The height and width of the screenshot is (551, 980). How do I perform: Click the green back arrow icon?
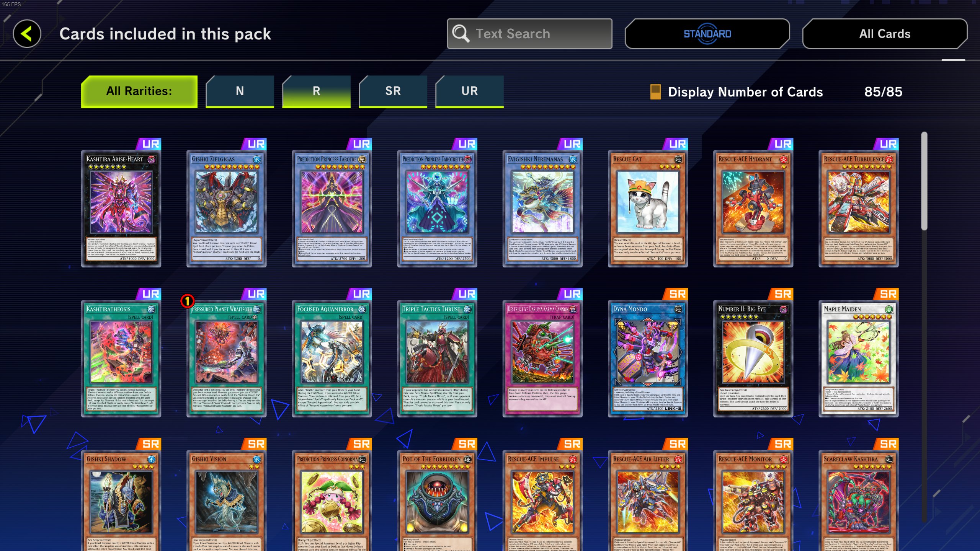27,34
